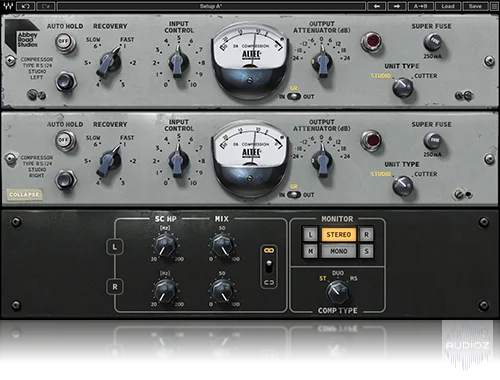Click the Unit Type knob on the right unit
500x380 pixels.
click(x=403, y=186)
